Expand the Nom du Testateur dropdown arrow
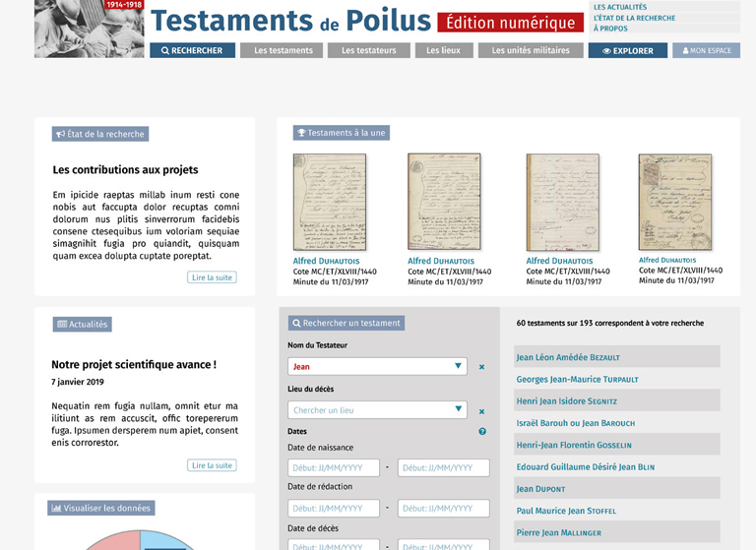The height and width of the screenshot is (550, 756). (x=458, y=366)
